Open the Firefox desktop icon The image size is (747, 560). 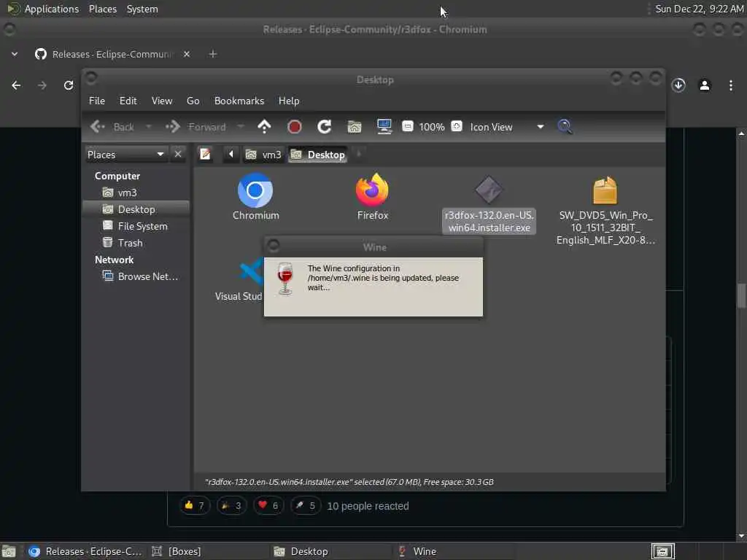point(373,196)
